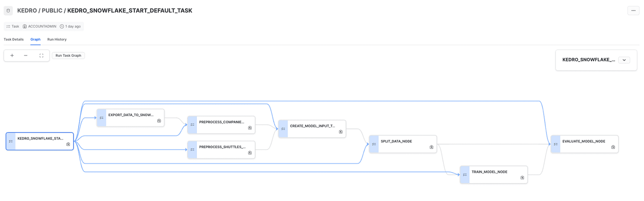Click the database icon beside the KEDRO breadcrumb
Viewport: 644px width, 201px height.
[8, 11]
